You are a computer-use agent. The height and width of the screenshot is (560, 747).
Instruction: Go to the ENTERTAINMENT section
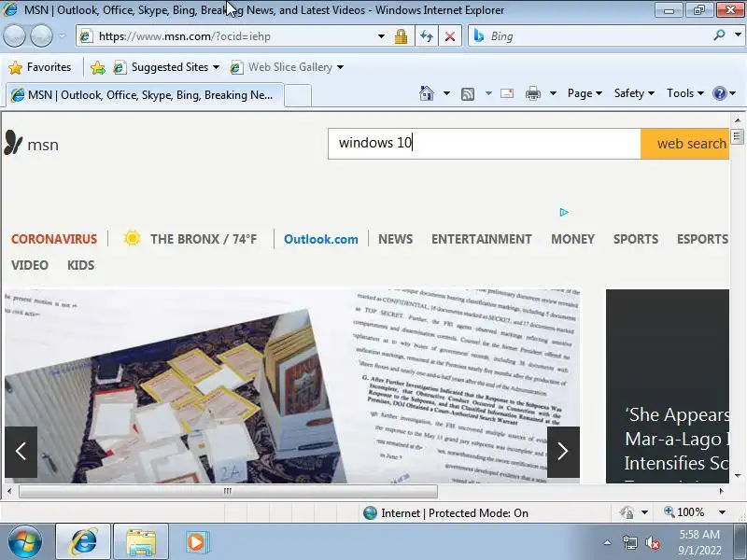coord(482,239)
